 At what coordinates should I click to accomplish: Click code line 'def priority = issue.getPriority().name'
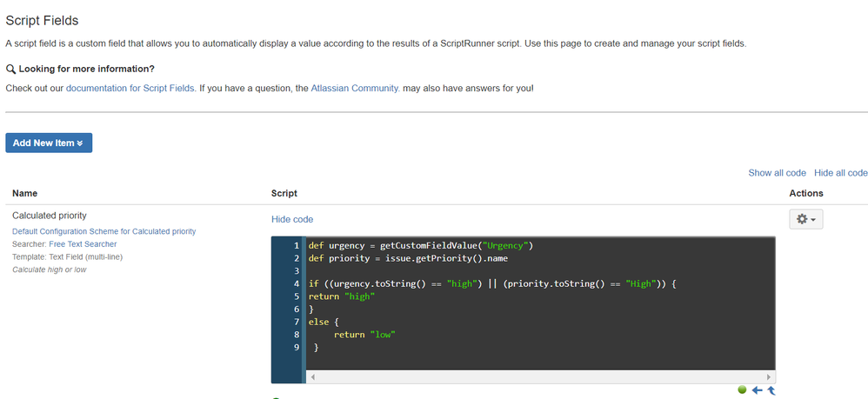pyautogui.click(x=408, y=258)
